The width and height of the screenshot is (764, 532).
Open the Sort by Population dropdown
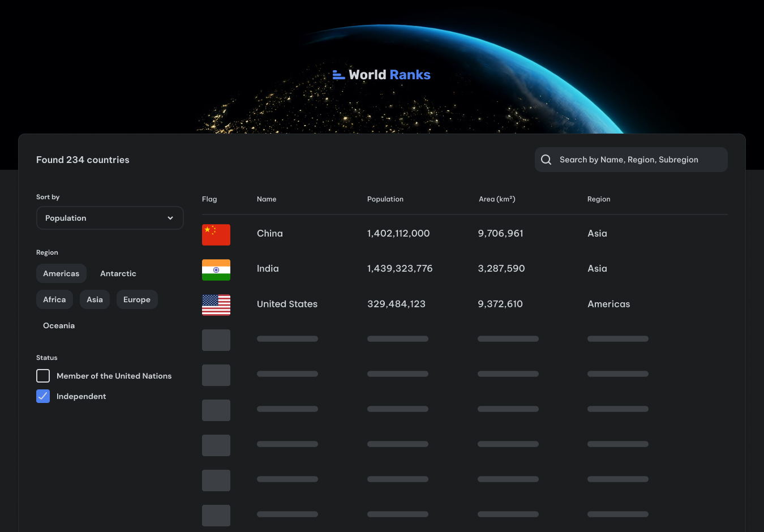click(110, 218)
